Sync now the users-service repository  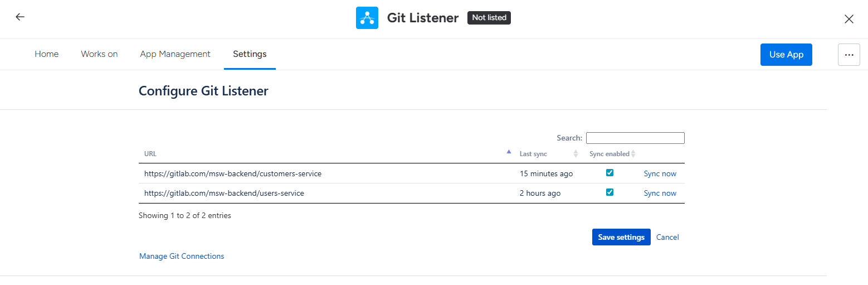click(660, 193)
